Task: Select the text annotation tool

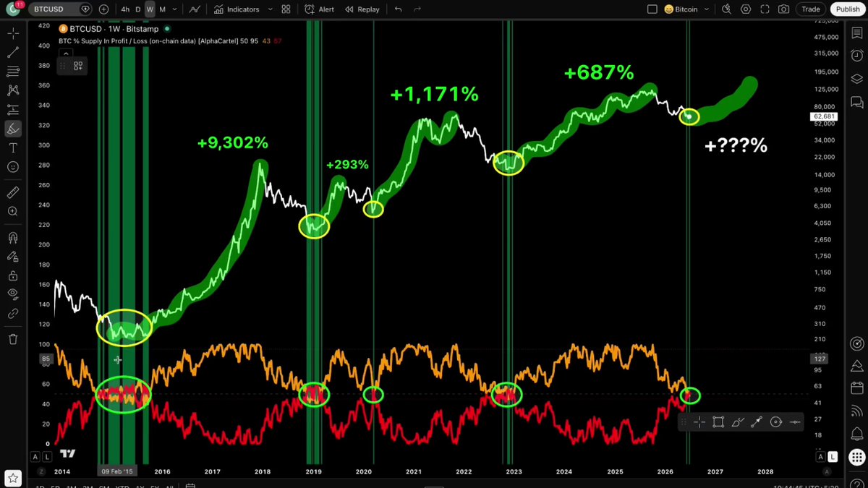Action: click(x=13, y=147)
